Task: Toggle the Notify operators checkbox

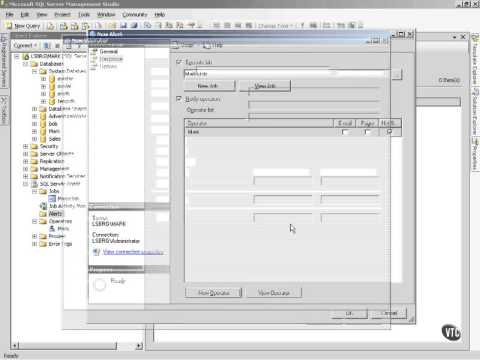Action: tap(179, 99)
